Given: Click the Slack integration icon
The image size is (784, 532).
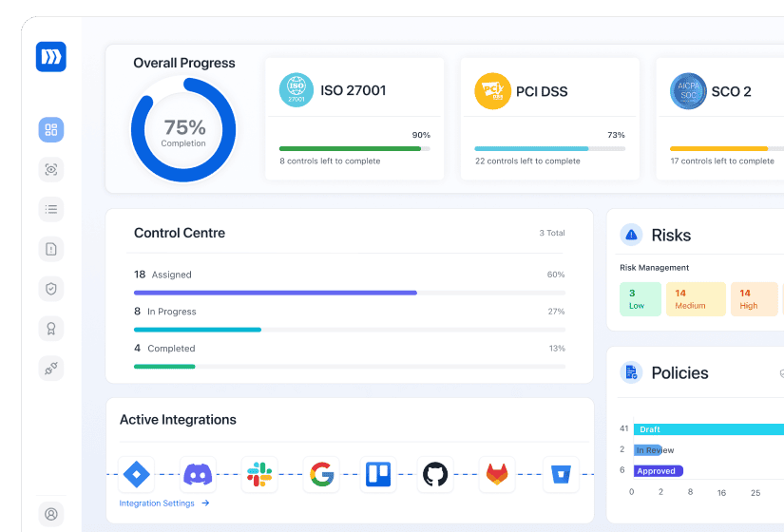Looking at the screenshot, I should [258, 474].
